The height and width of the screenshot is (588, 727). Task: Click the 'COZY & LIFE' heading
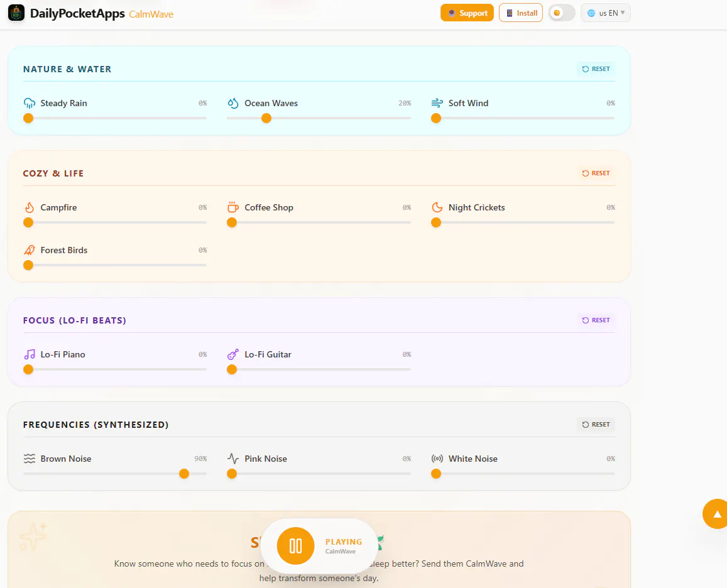(53, 173)
